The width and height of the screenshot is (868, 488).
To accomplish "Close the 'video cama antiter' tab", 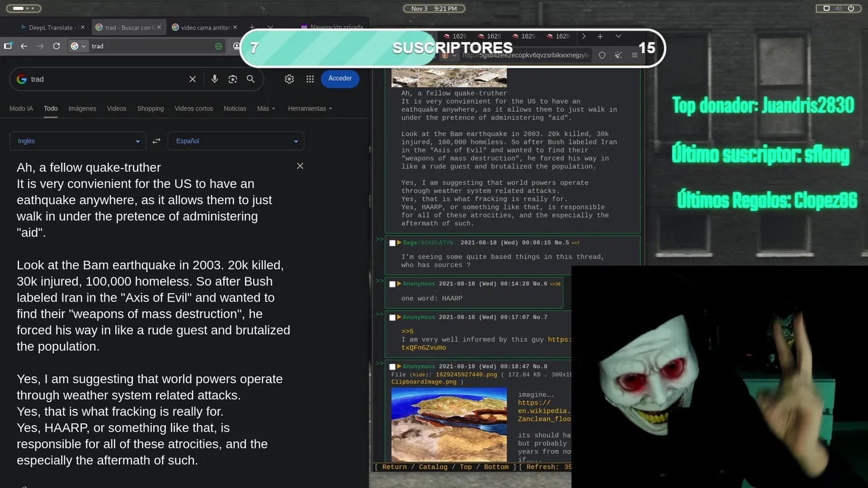I will [x=236, y=28].
